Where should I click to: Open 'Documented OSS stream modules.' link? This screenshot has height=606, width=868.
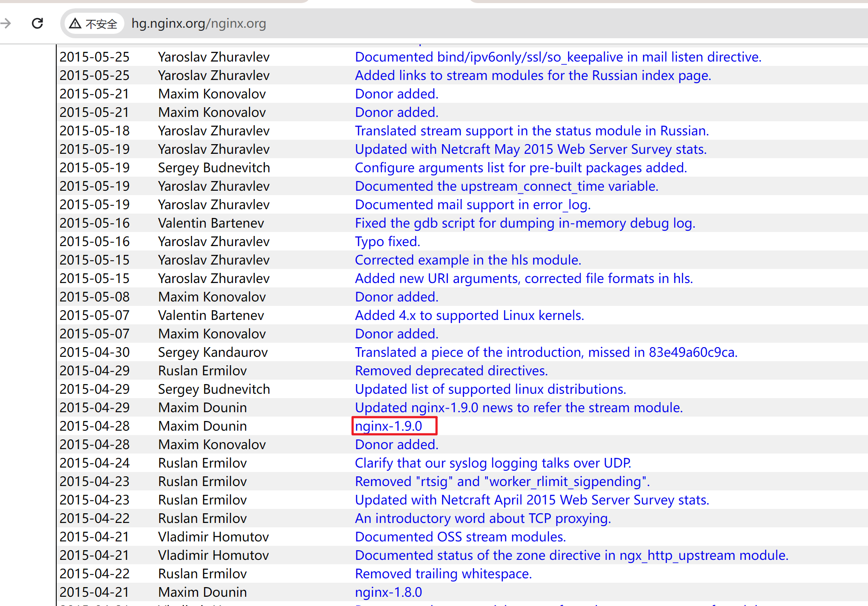click(460, 537)
